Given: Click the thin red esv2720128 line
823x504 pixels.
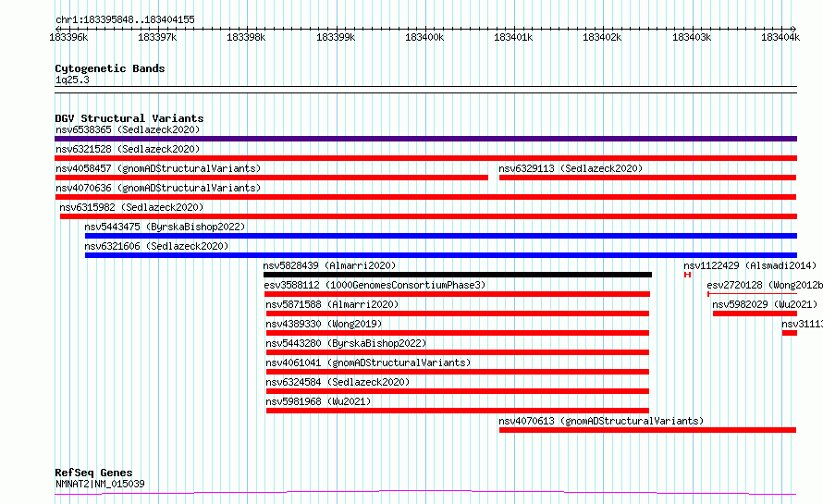Looking at the screenshot, I should pos(752,294).
